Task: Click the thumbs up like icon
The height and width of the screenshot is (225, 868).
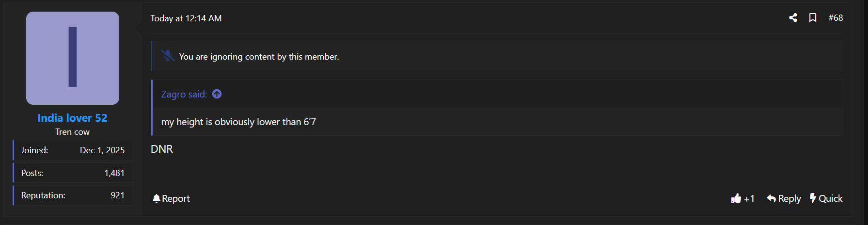Action: coord(736,198)
